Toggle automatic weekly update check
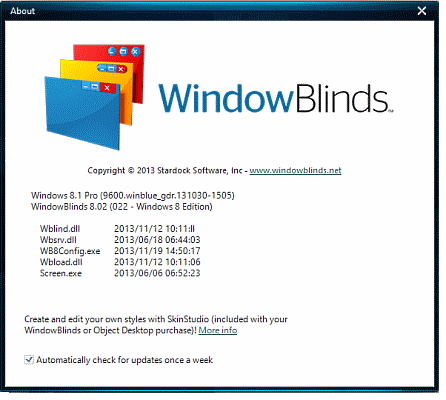The width and height of the screenshot is (446, 400). click(x=29, y=360)
